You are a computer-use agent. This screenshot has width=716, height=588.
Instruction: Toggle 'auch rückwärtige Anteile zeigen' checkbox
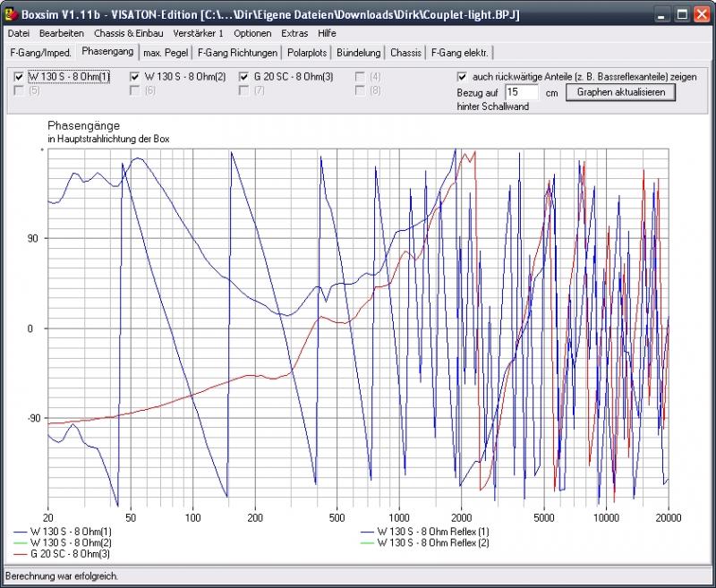click(462, 77)
